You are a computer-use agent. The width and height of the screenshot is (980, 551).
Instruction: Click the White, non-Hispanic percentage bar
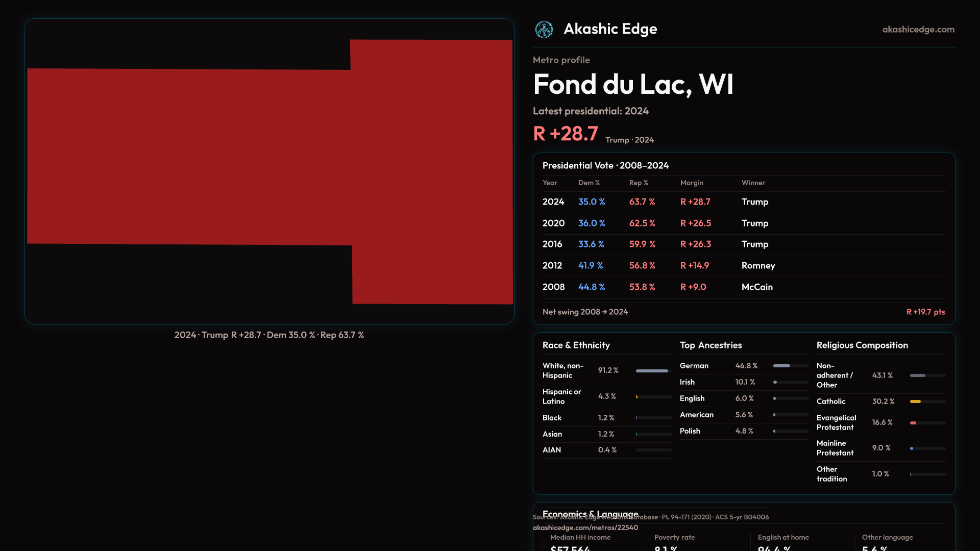tap(652, 371)
